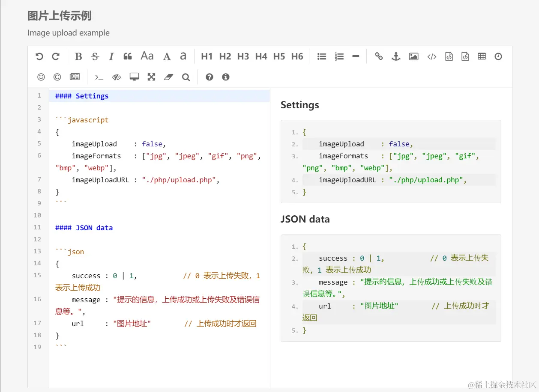Viewport: 539px width, 392px height.
Task: Insert code block with language
Action: [465, 56]
